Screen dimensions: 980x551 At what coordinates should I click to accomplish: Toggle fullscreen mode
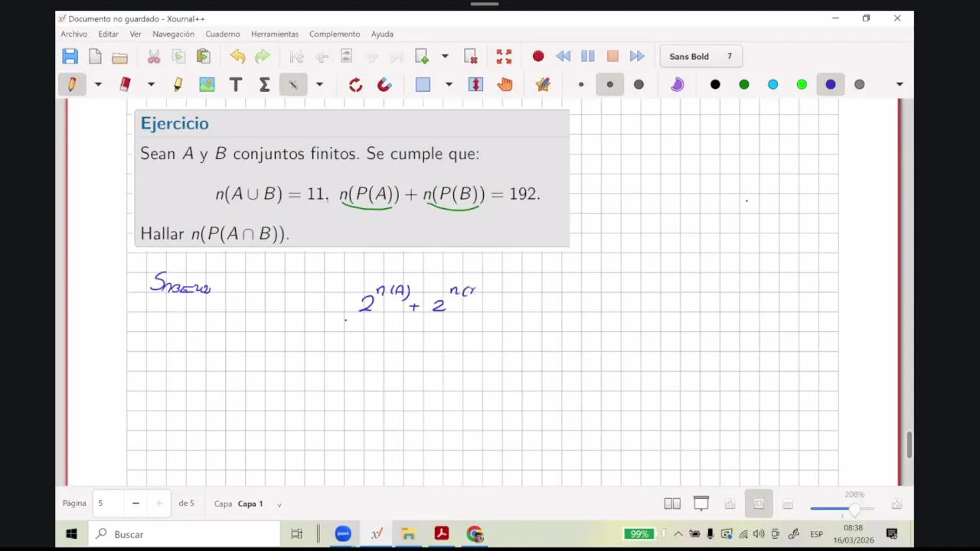click(504, 56)
